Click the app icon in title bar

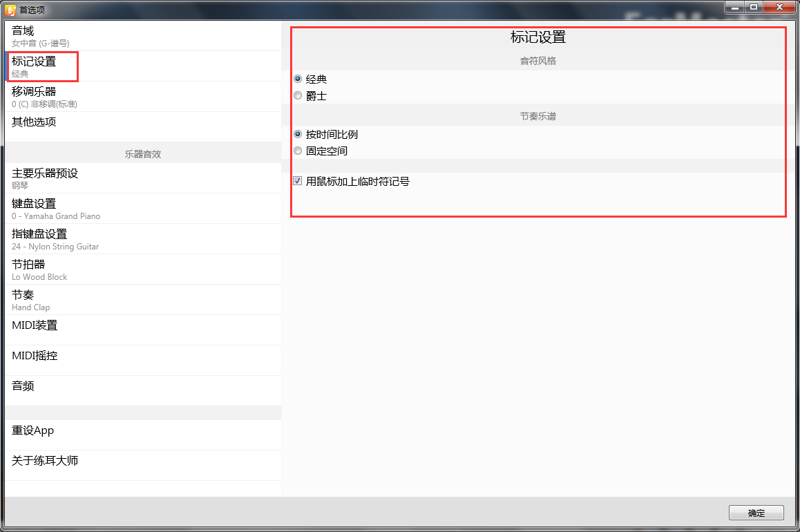(10, 9)
